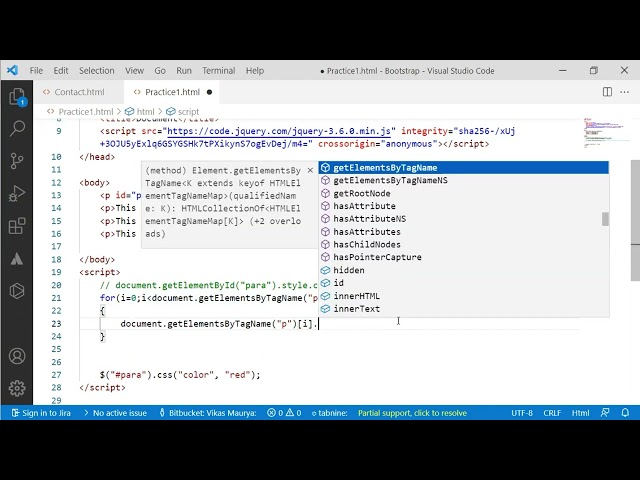Image resolution: width=640 pixels, height=480 pixels.
Task: Close the suggestion details popup
Action: [310, 170]
